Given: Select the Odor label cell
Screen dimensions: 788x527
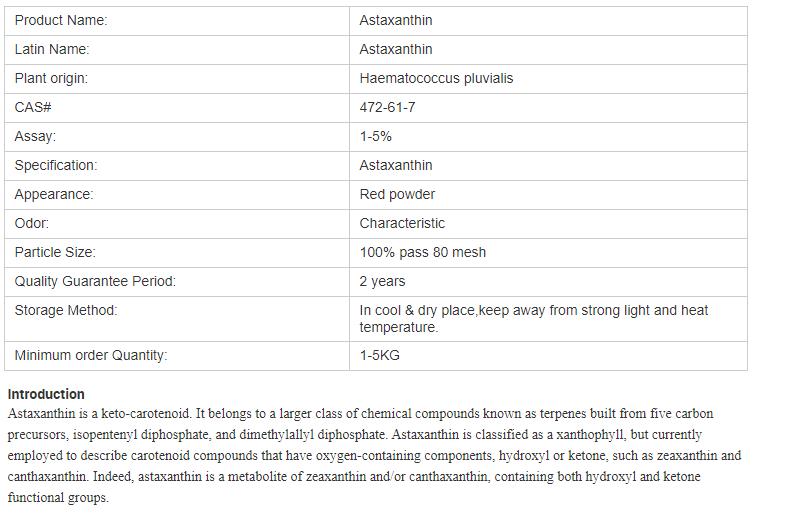Looking at the screenshot, I should (x=31, y=223).
